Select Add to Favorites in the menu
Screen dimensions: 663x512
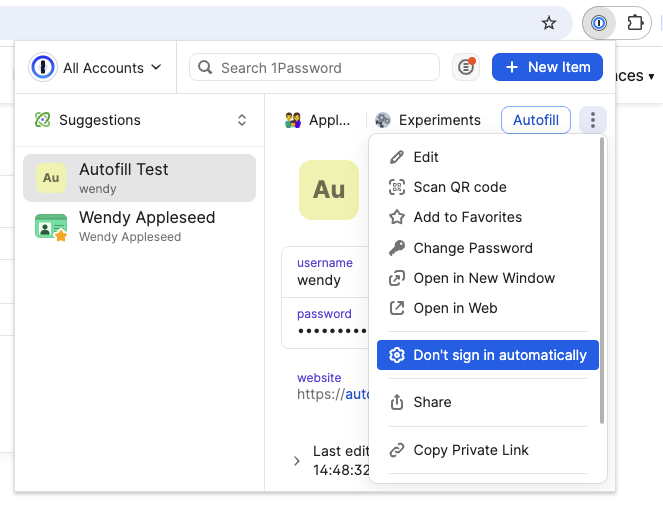coord(467,217)
